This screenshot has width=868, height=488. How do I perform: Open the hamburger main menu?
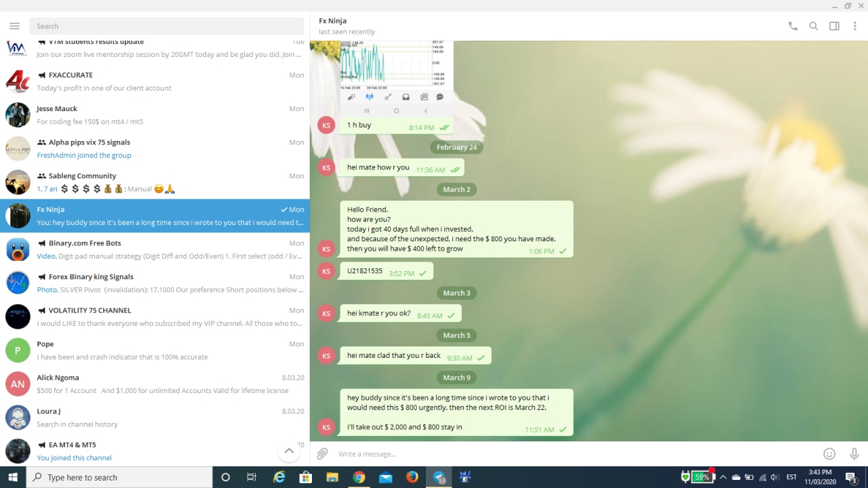coord(14,26)
